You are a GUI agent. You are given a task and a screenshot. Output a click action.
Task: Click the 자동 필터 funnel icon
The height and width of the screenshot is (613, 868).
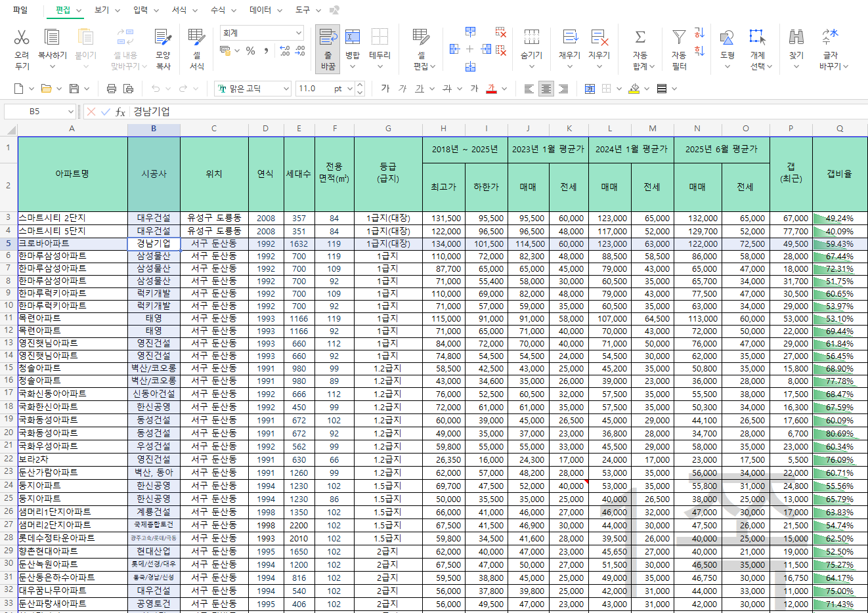pos(679,37)
